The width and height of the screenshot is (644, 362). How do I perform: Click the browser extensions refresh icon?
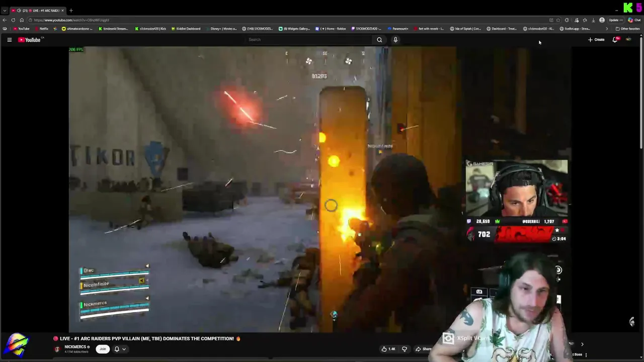(567, 20)
